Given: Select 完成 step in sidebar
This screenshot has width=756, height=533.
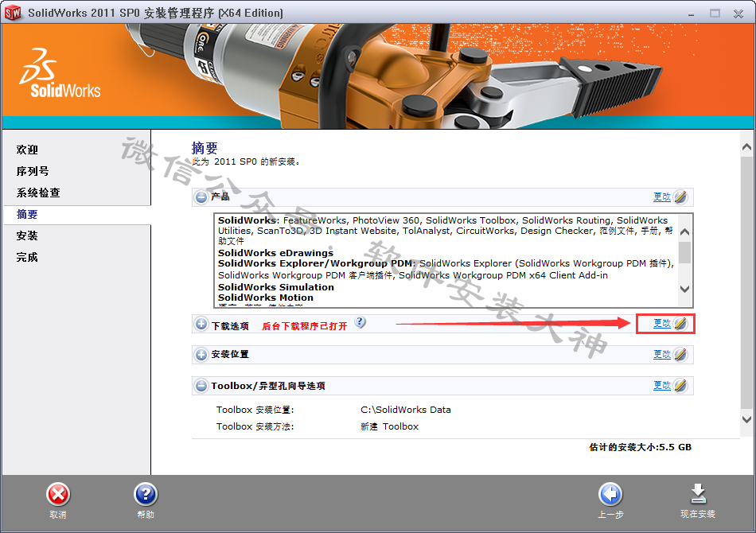Looking at the screenshot, I should [x=27, y=257].
